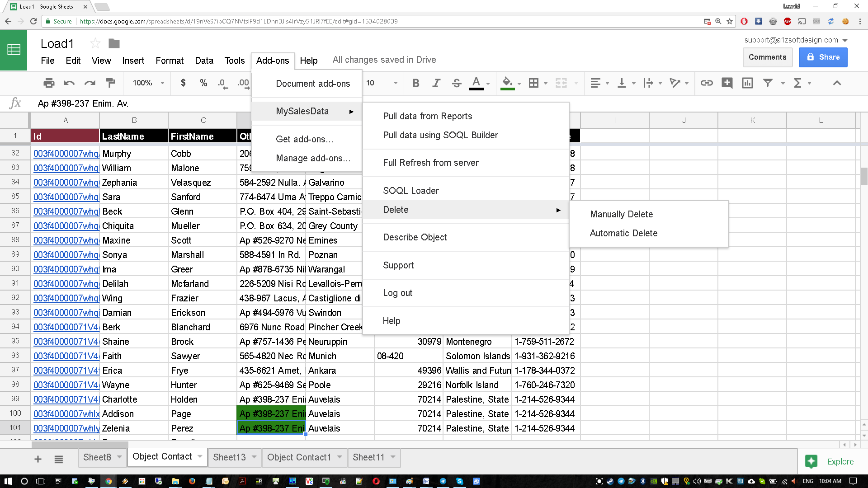Viewport: 868px width, 488px height.
Task: Create a filter
Action: (x=768, y=83)
